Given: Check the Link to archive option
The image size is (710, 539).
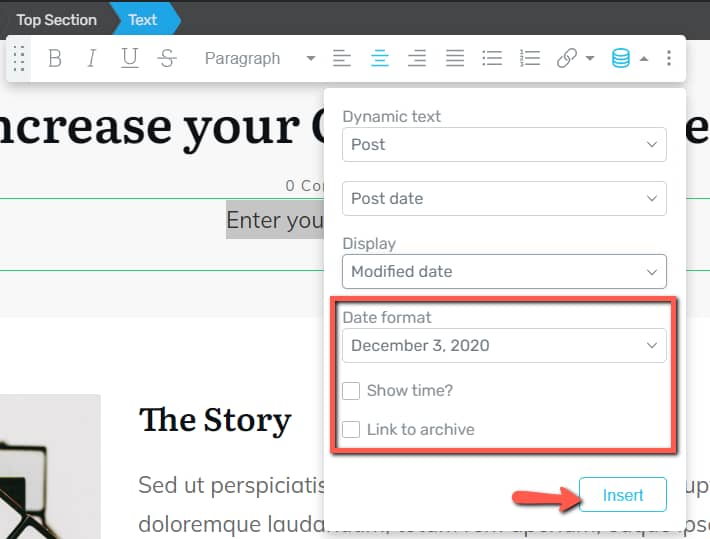Looking at the screenshot, I should 351,429.
